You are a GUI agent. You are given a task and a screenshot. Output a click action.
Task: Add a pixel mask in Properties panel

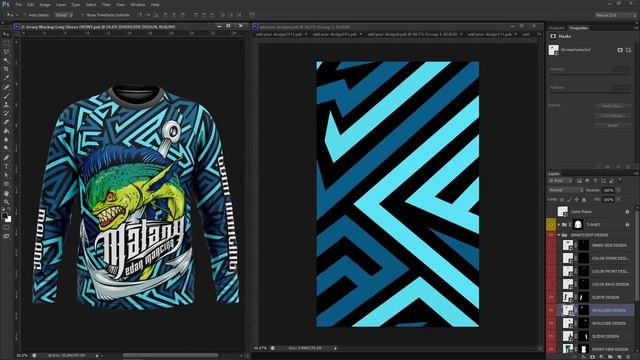(x=620, y=50)
